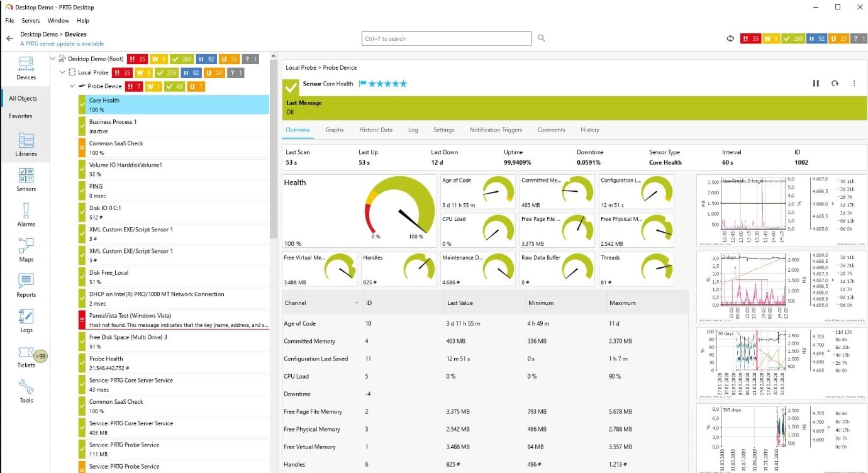Click the search magnifier icon
The width and height of the screenshot is (868, 473).
click(x=542, y=38)
